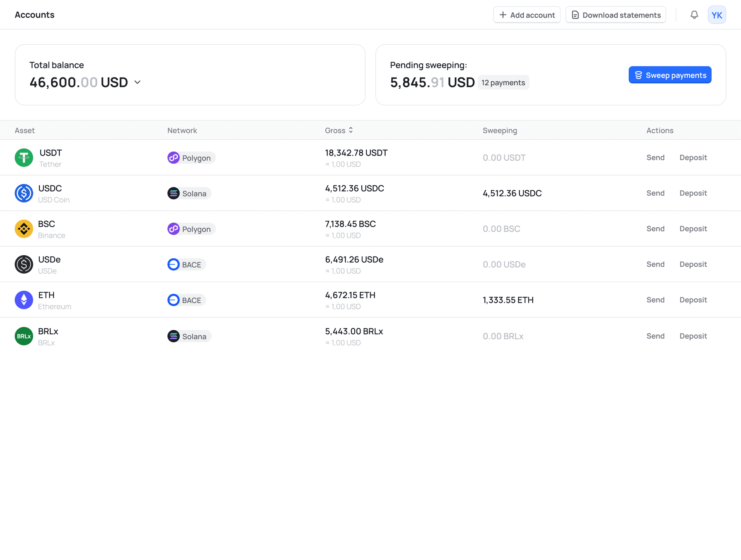Click Download statements
The image size is (741, 560).
pos(616,15)
